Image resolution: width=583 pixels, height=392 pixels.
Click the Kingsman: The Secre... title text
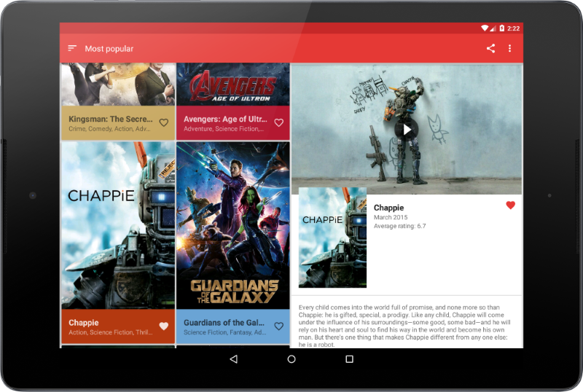(x=111, y=119)
